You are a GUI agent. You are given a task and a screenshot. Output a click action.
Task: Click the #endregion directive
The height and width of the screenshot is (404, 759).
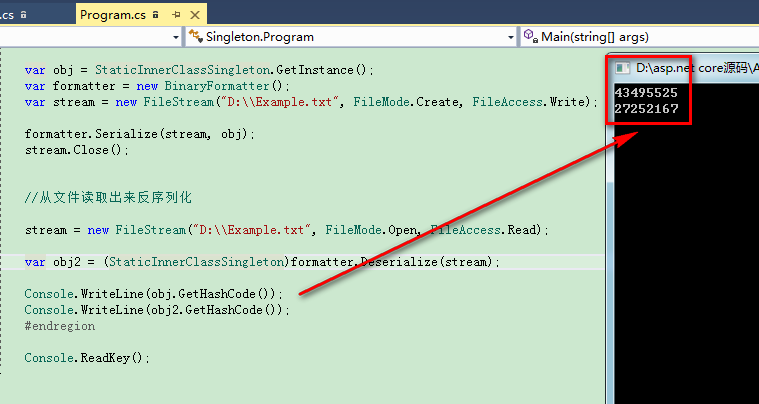tap(60, 326)
